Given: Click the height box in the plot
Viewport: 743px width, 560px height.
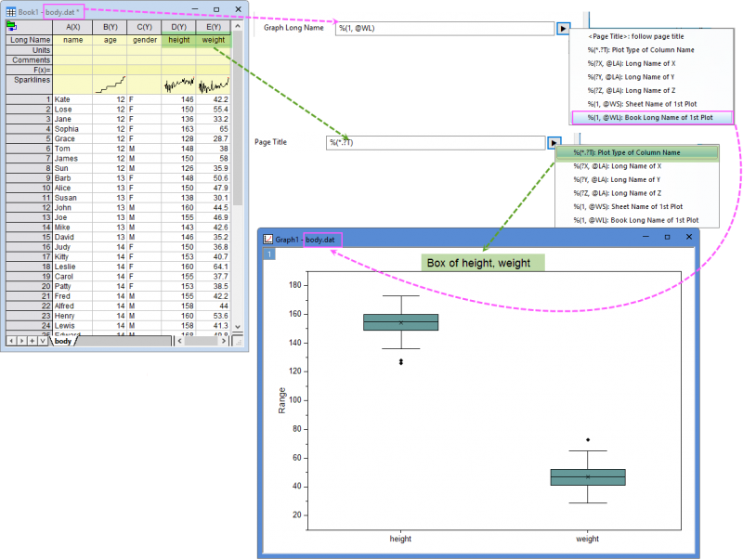Looking at the screenshot, I should point(401,322).
